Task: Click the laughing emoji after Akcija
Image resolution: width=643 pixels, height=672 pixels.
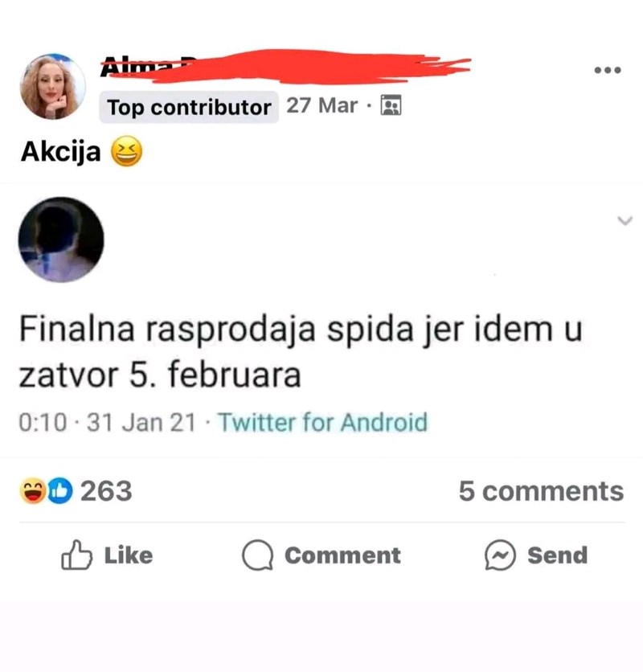Action: tap(126, 151)
